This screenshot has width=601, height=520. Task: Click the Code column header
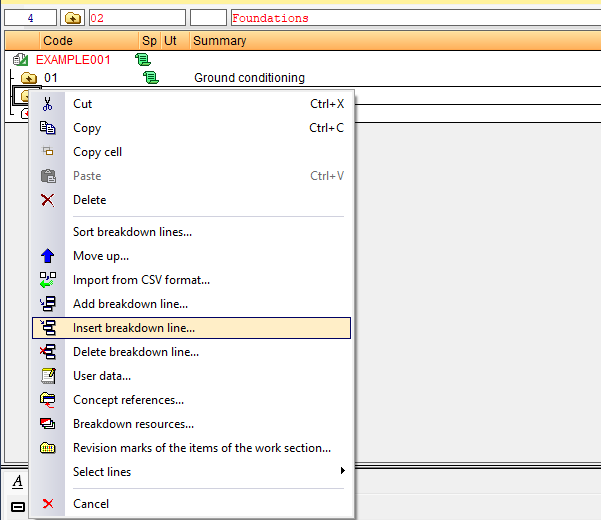point(89,41)
